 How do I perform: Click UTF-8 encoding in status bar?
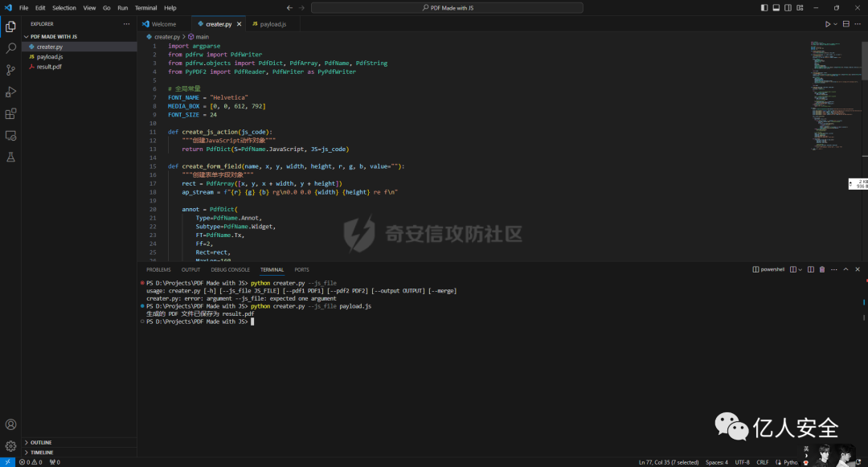coord(743,462)
